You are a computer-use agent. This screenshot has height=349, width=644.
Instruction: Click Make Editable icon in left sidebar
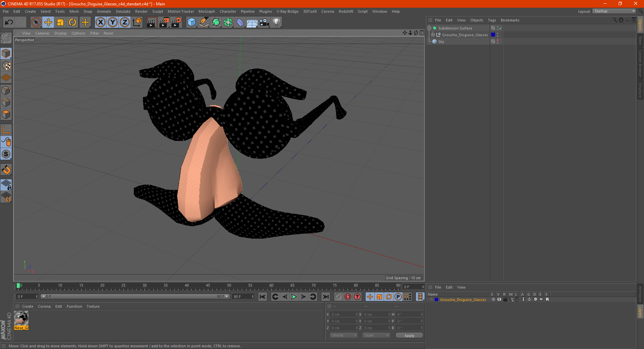(x=6, y=38)
